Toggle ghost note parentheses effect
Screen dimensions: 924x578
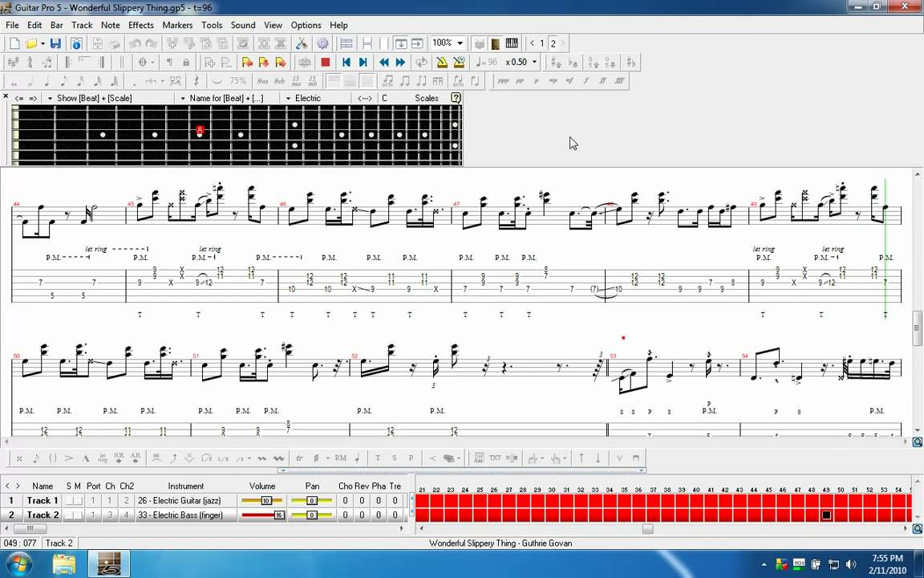[52, 458]
